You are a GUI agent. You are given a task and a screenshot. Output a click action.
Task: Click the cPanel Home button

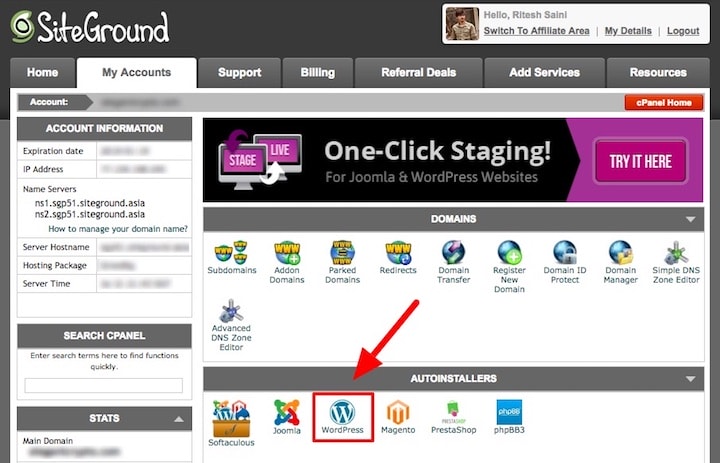click(x=664, y=102)
